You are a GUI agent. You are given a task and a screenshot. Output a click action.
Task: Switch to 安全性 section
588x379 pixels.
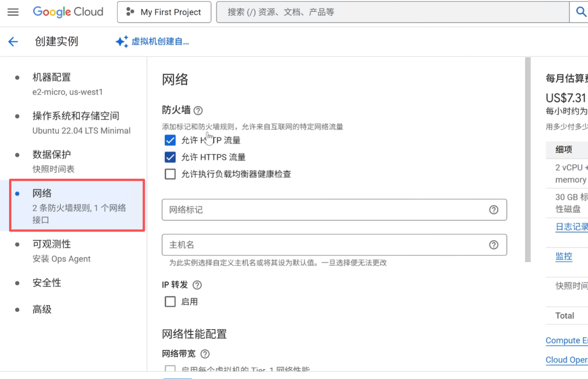(47, 283)
